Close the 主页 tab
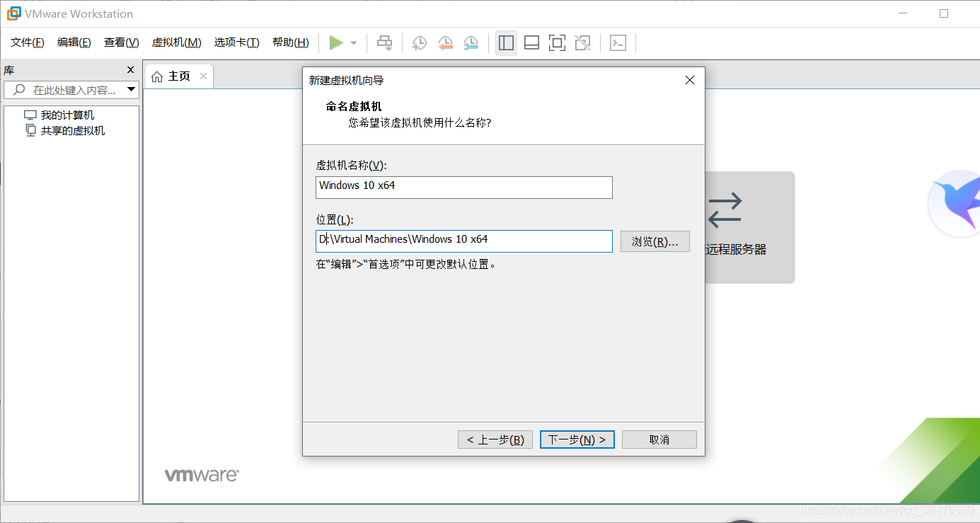This screenshot has width=980, height=523. (x=203, y=76)
